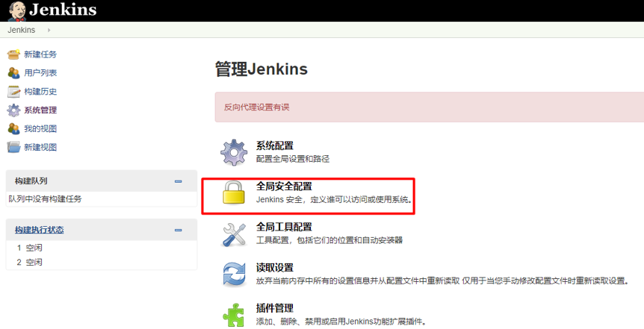Click description 配置全局设置和路径
644x329 pixels.
point(293,159)
